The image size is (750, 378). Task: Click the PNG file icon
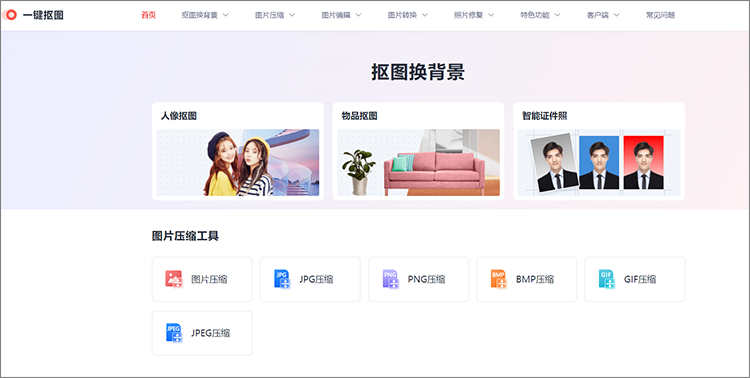[x=390, y=278]
